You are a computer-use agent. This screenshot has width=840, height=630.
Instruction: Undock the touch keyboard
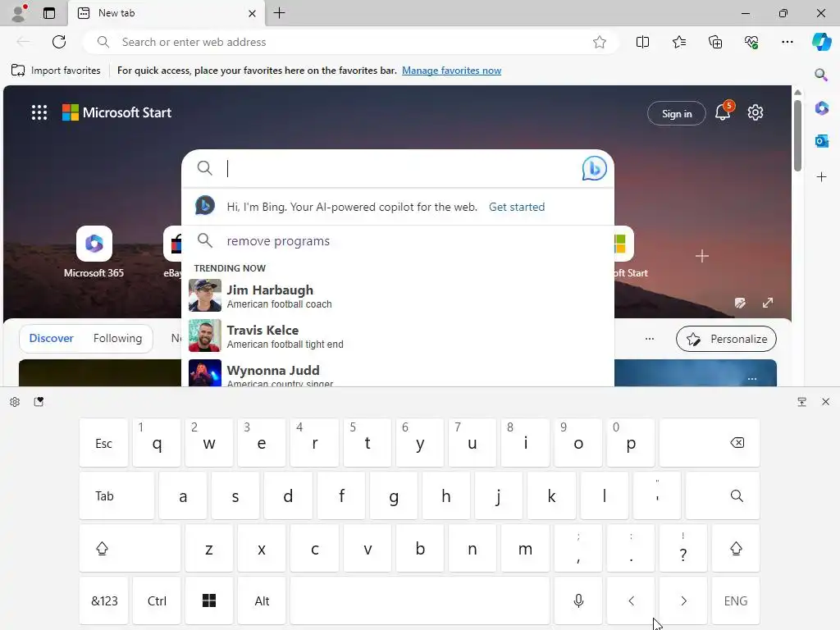[x=802, y=402]
